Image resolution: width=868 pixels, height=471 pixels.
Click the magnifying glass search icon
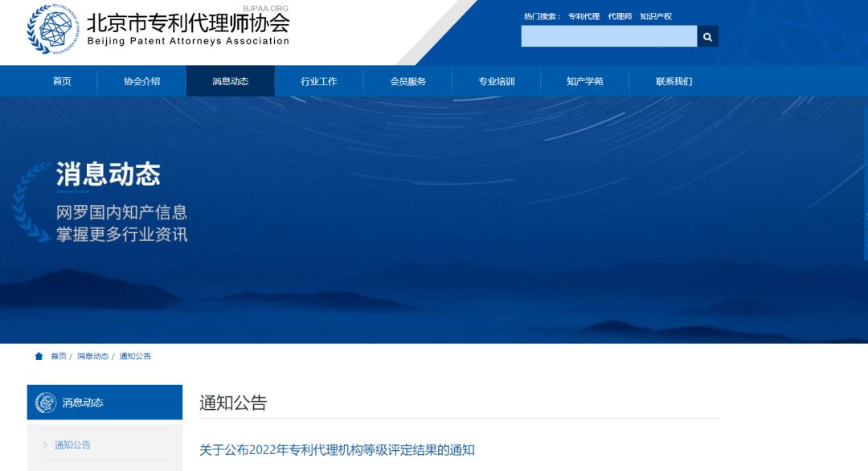pyautogui.click(x=706, y=36)
